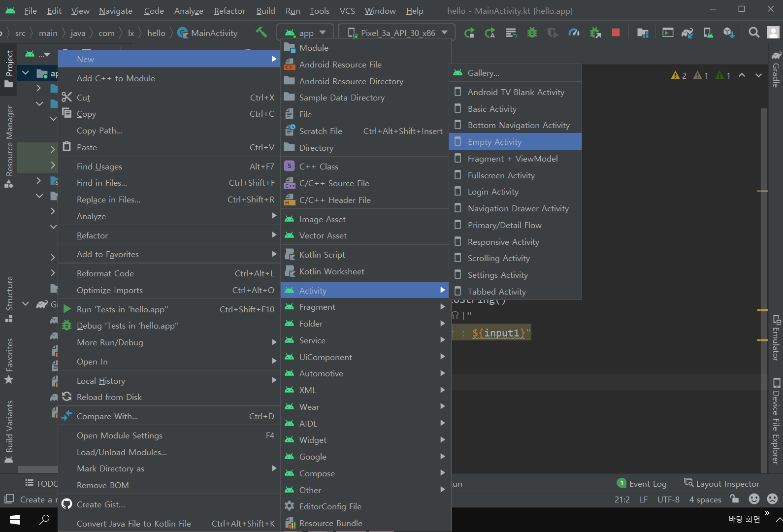The image size is (783, 532).
Task: Open the Profiler speedometer icon
Action: 574,33
